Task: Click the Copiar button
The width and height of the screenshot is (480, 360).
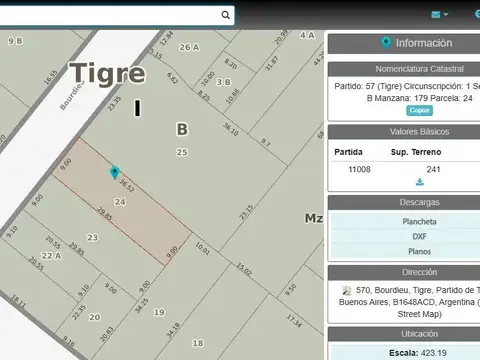Action: coord(419,110)
